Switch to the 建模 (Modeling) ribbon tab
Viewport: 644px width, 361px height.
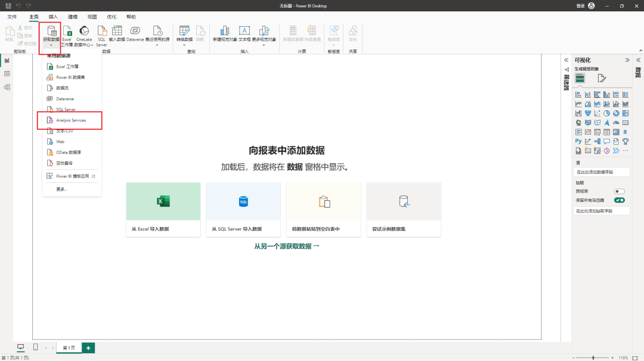pyautogui.click(x=73, y=17)
